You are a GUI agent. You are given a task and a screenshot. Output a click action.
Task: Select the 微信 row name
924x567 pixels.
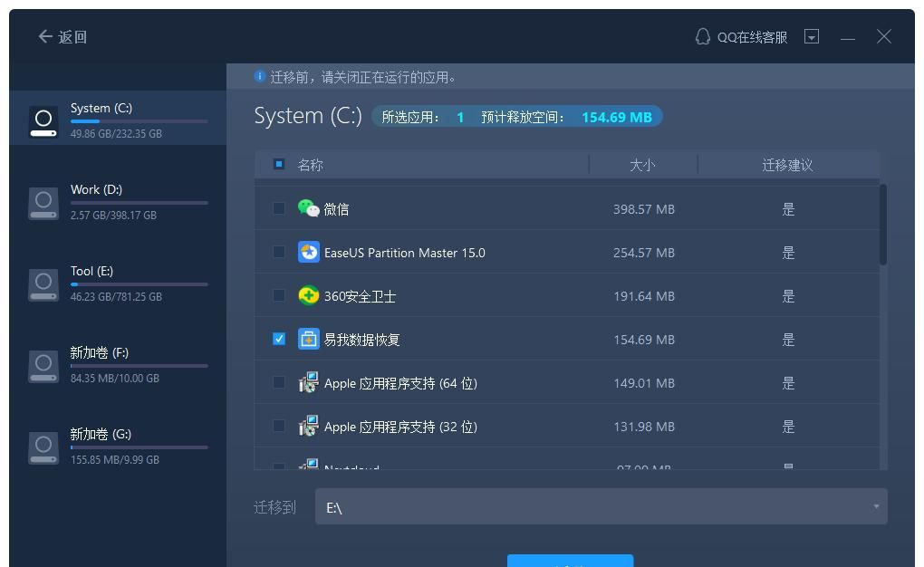point(336,209)
